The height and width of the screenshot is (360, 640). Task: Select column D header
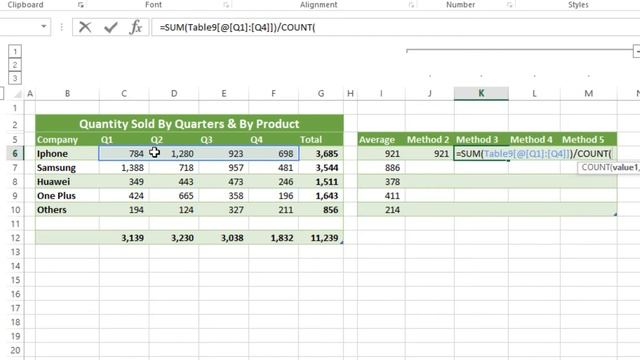[x=174, y=93]
